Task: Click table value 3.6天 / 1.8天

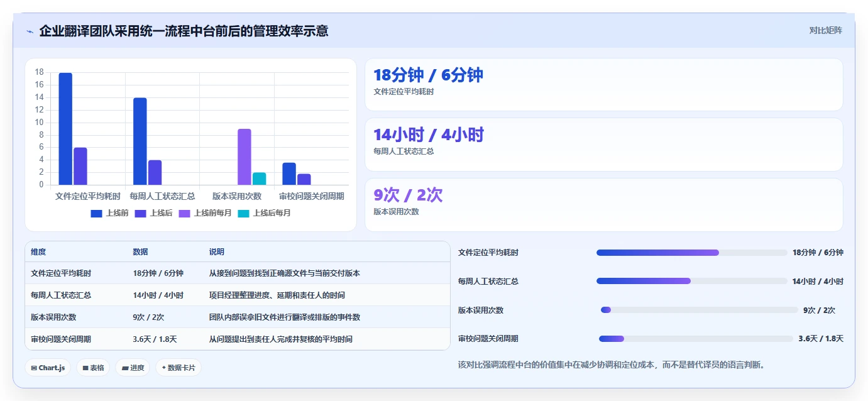Action: pyautogui.click(x=155, y=339)
